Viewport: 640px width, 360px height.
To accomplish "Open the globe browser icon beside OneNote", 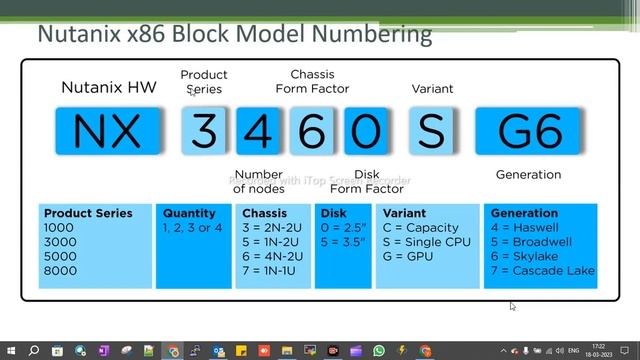I will 80,351.
